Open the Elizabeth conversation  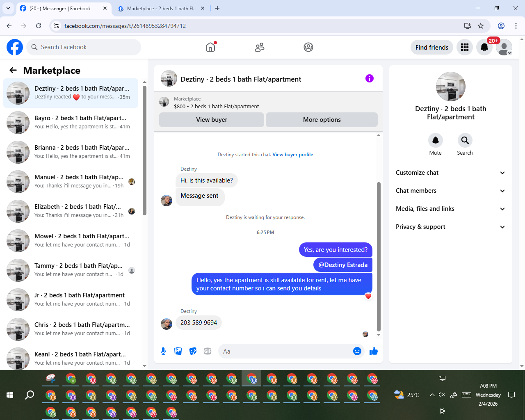tap(71, 211)
